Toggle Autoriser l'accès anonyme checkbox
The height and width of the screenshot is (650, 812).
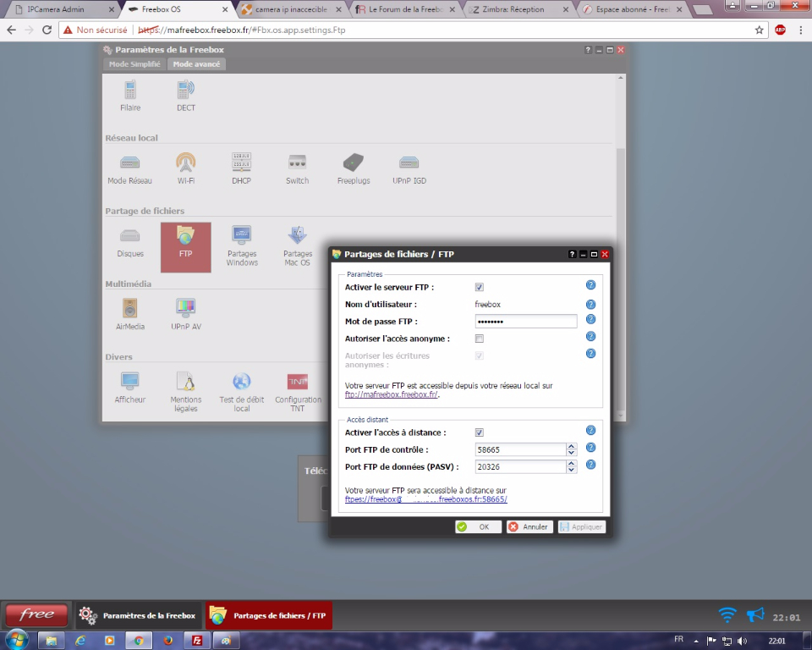click(x=480, y=339)
